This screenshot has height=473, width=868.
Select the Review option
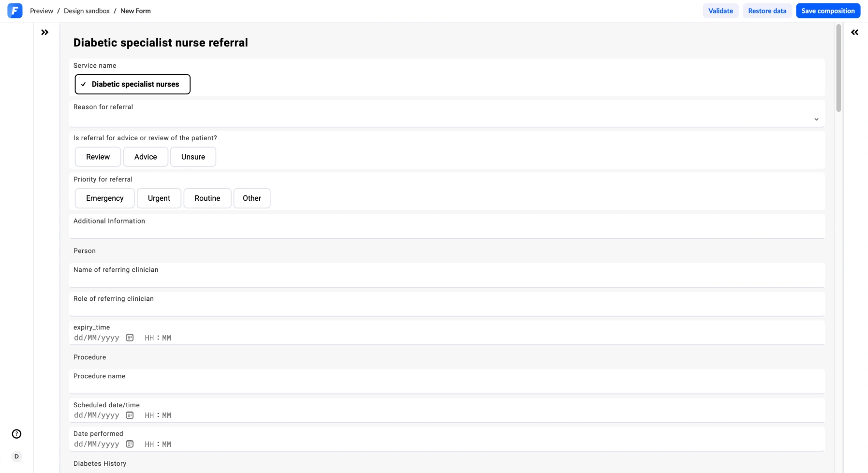coord(98,157)
